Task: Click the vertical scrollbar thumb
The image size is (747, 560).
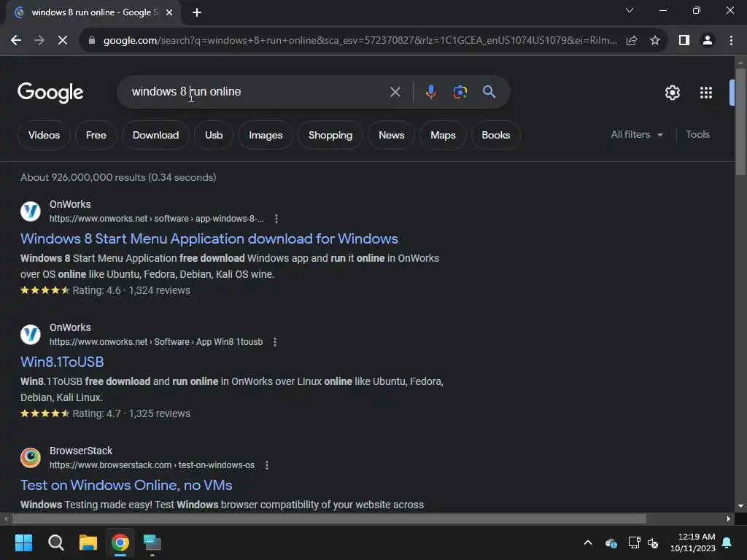Action: pos(740,122)
